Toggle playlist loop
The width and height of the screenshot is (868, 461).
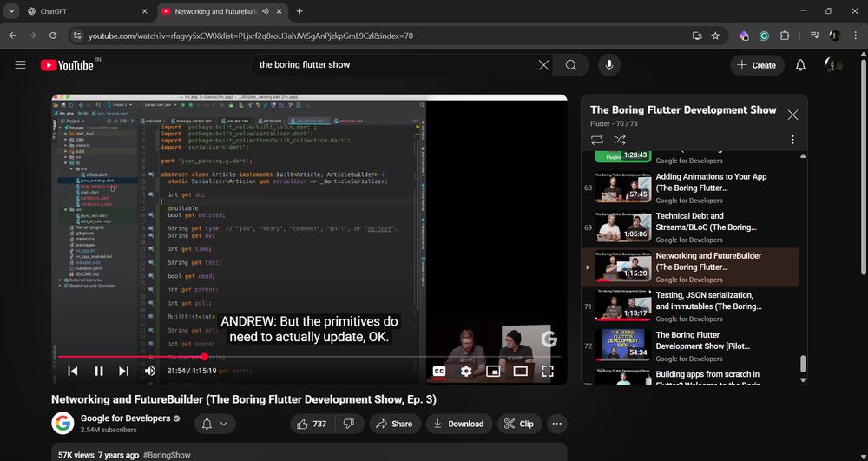[597, 140]
